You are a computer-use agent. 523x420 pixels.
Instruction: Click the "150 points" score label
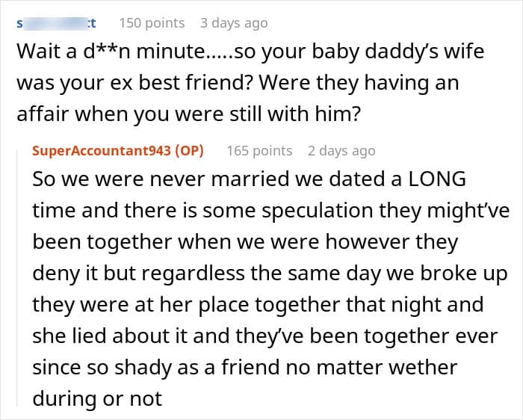pyautogui.click(x=152, y=23)
